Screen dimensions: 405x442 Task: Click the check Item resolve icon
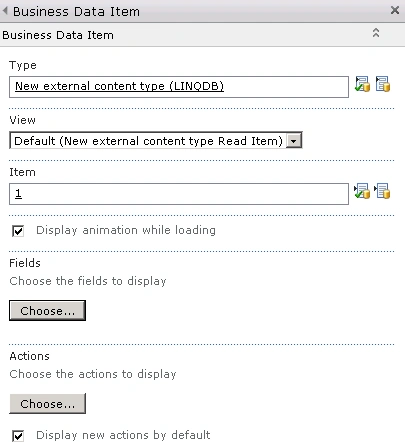pyautogui.click(x=362, y=191)
